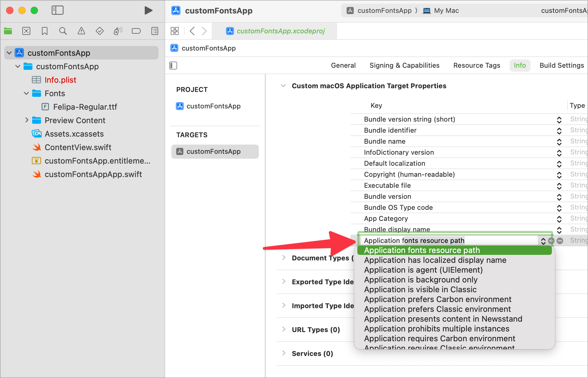The height and width of the screenshot is (378, 588).
Task: Open the related items grid menu
Action: (175, 31)
